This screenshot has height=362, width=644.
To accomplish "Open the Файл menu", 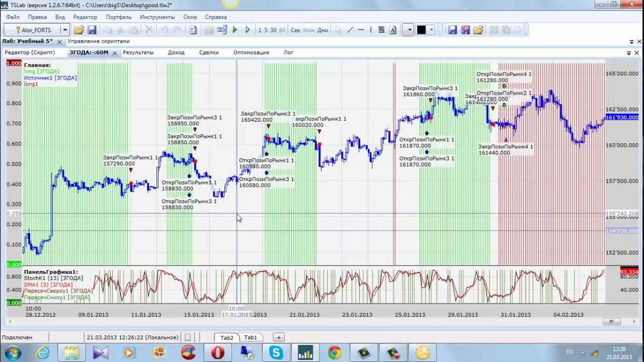I will pyautogui.click(x=13, y=17).
